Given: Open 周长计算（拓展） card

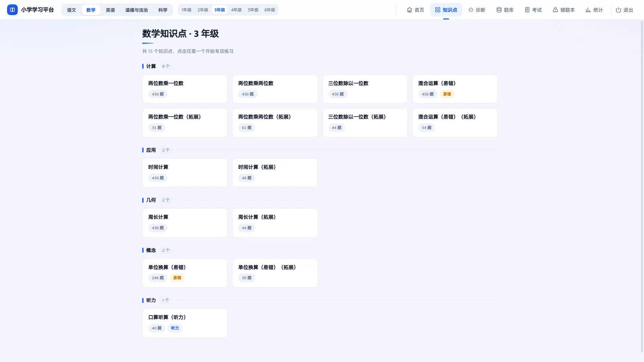Looking at the screenshot, I should 275,223.
